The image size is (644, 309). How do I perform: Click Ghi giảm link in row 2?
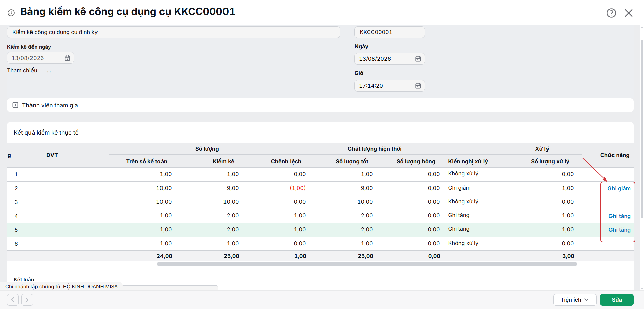coord(619,188)
